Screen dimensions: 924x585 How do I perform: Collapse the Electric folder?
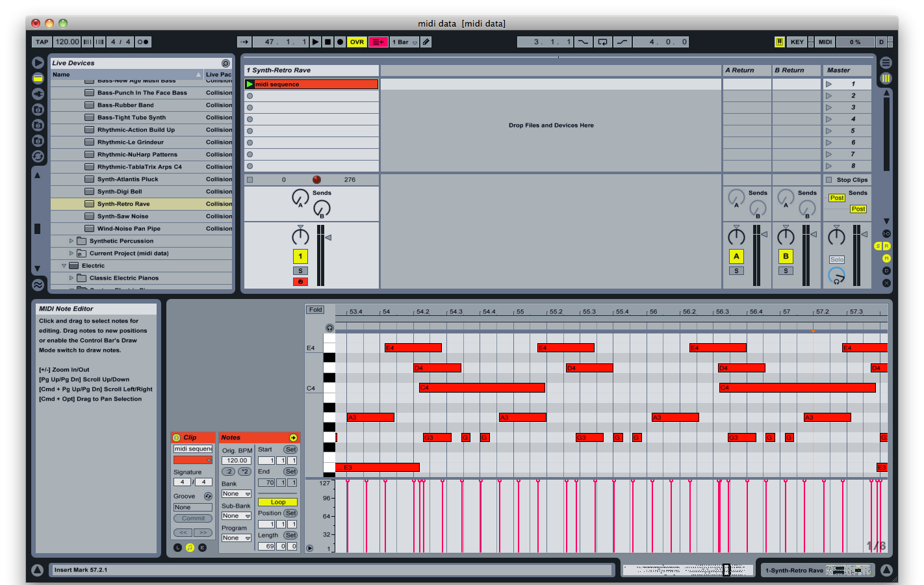(x=64, y=266)
